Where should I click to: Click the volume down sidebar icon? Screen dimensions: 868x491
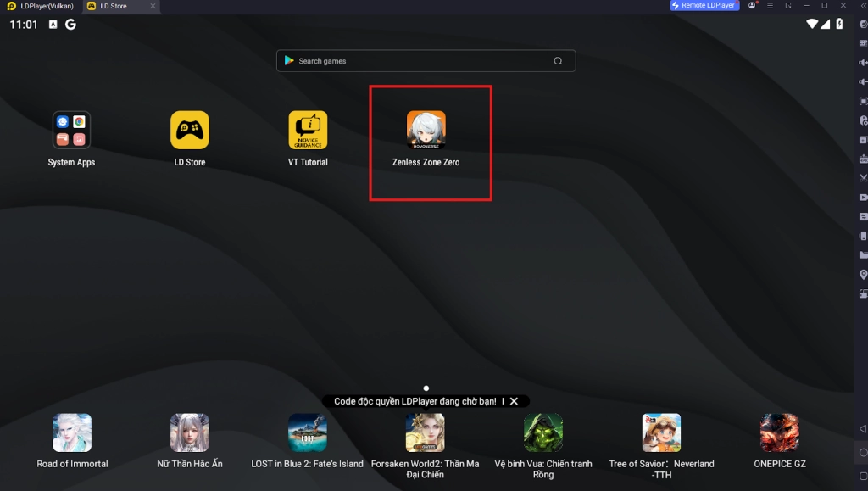pos(863,82)
